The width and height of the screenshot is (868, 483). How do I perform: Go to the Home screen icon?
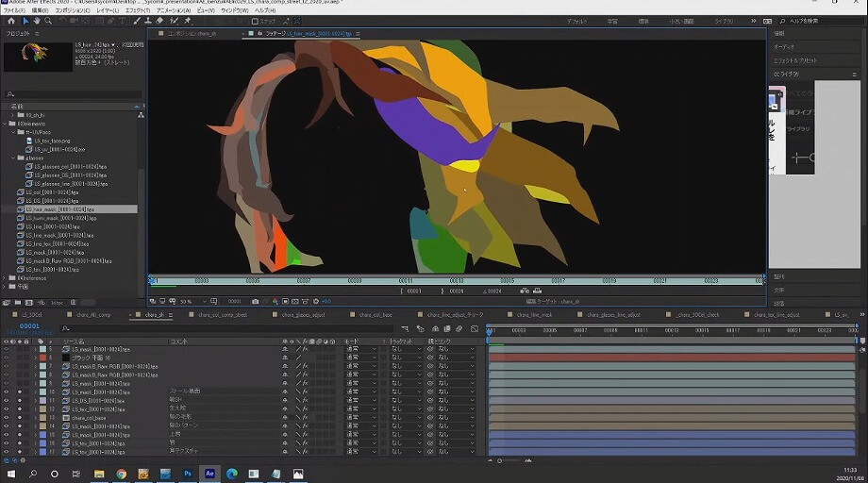(x=11, y=21)
